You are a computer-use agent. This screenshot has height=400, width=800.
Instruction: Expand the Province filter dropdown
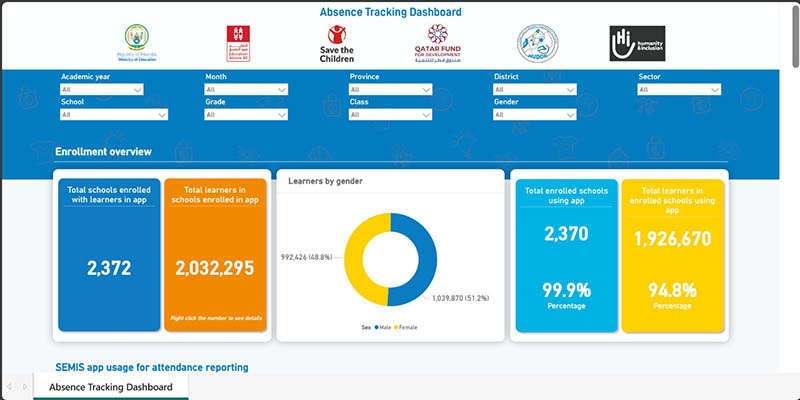tap(391, 90)
